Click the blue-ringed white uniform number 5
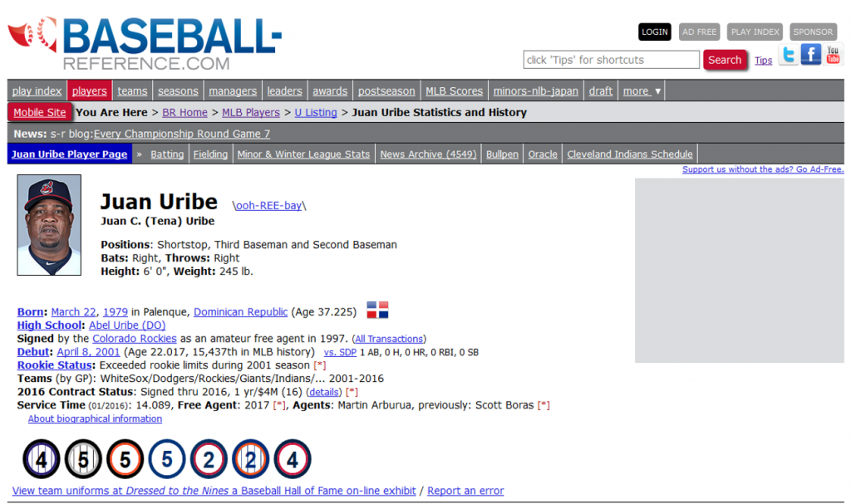The image size is (851, 504). [x=166, y=459]
